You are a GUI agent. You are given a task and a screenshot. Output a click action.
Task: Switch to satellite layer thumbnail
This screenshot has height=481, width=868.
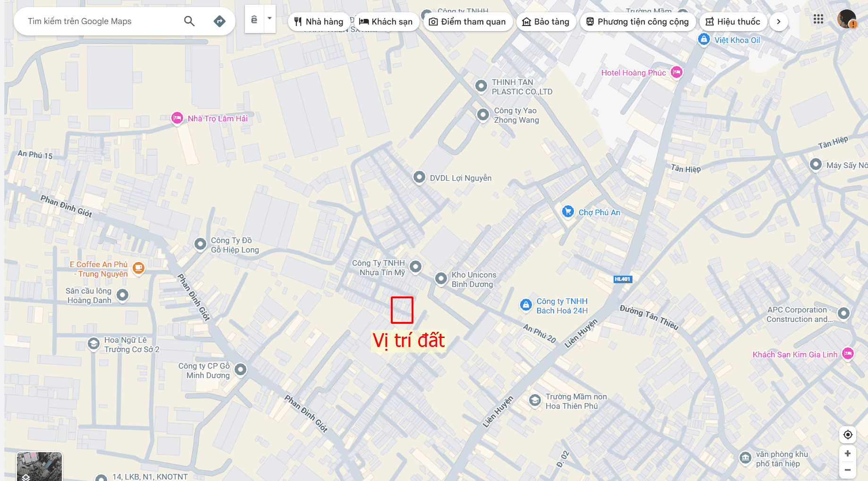39,466
